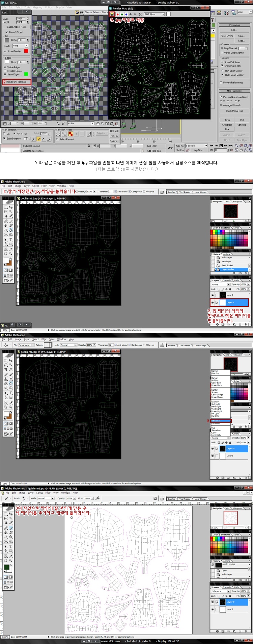
Task: Click the save image icon in Render Map window
Action: coord(112,14)
